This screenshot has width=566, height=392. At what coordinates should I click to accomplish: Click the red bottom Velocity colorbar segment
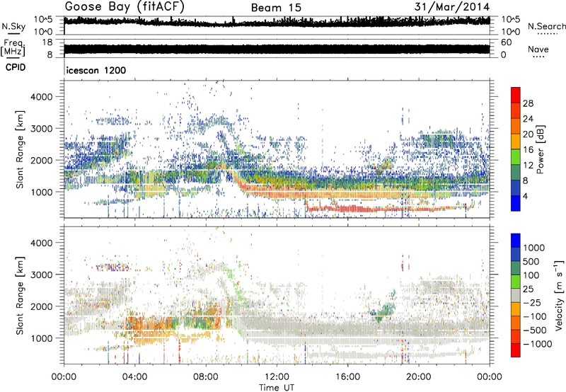click(x=516, y=350)
